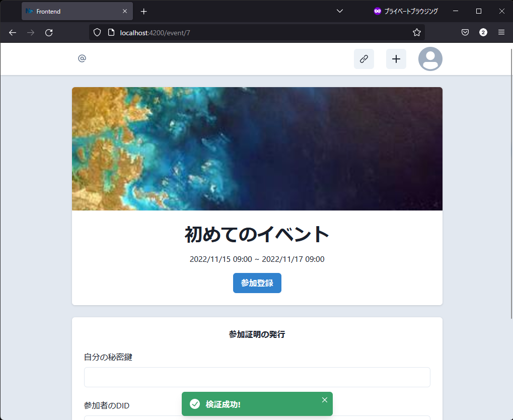Open Firefox hamburger application menu

pyautogui.click(x=501, y=33)
